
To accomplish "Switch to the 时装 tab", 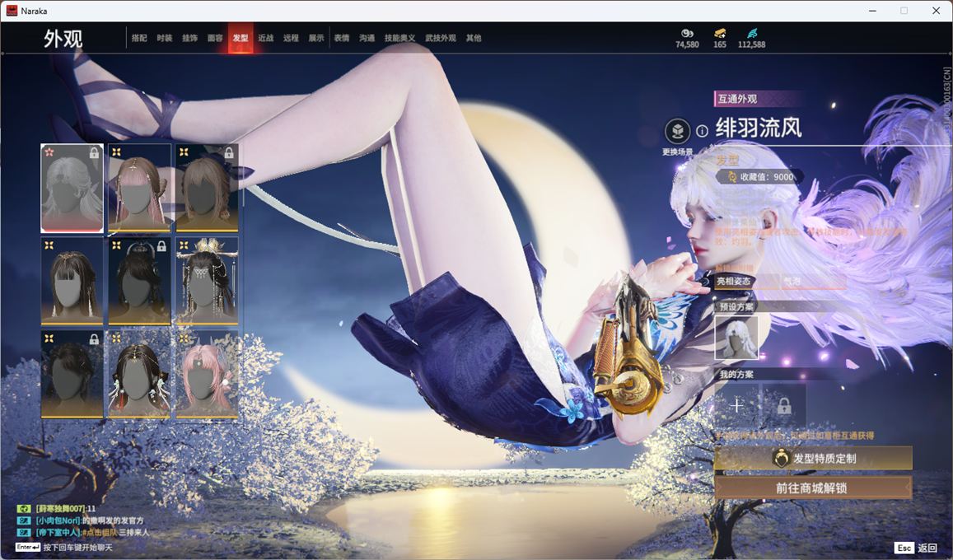I will [165, 38].
